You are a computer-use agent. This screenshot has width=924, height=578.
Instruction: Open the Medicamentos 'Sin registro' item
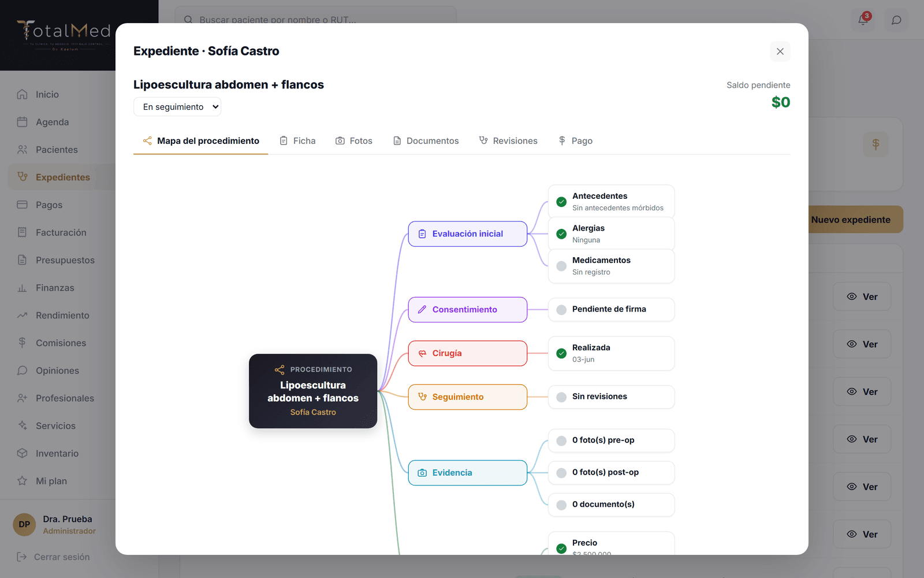pos(611,266)
